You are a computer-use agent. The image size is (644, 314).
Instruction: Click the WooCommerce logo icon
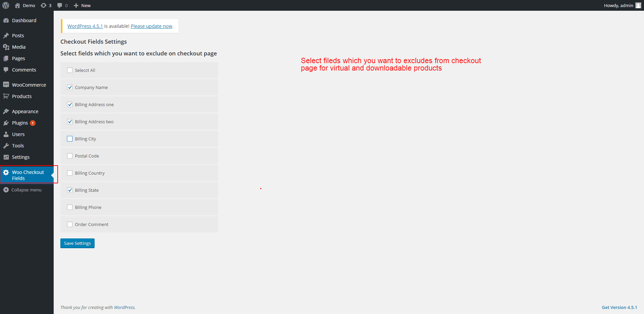coord(6,85)
